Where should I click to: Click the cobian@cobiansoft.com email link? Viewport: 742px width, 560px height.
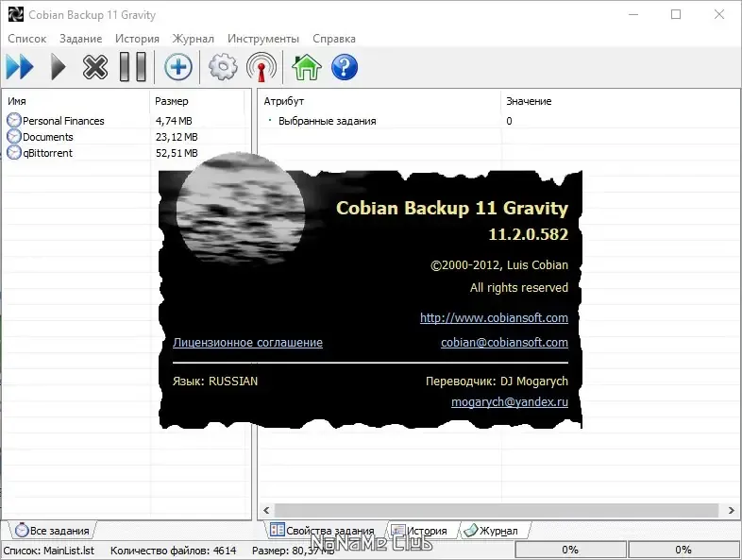point(504,342)
